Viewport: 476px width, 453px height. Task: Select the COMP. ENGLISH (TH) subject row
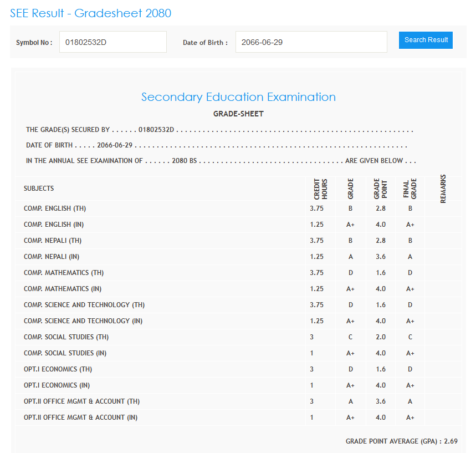pos(55,208)
